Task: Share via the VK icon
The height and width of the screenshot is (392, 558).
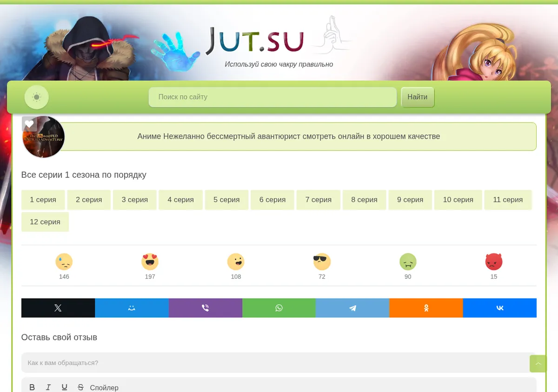Action: click(x=500, y=308)
